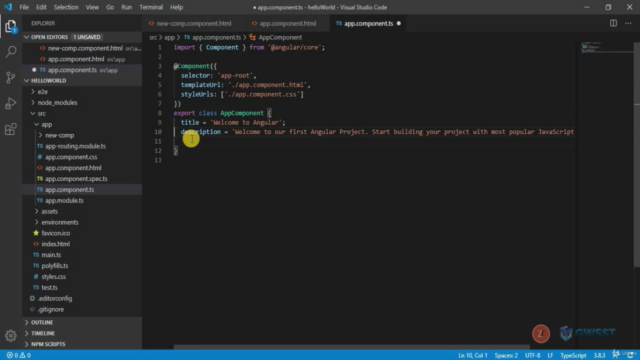Open main.ts file

[82, 255]
